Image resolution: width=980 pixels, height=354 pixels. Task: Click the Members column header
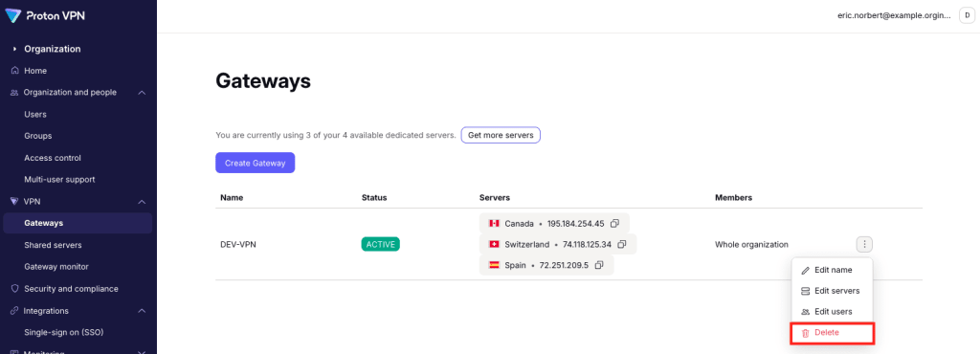coord(733,197)
